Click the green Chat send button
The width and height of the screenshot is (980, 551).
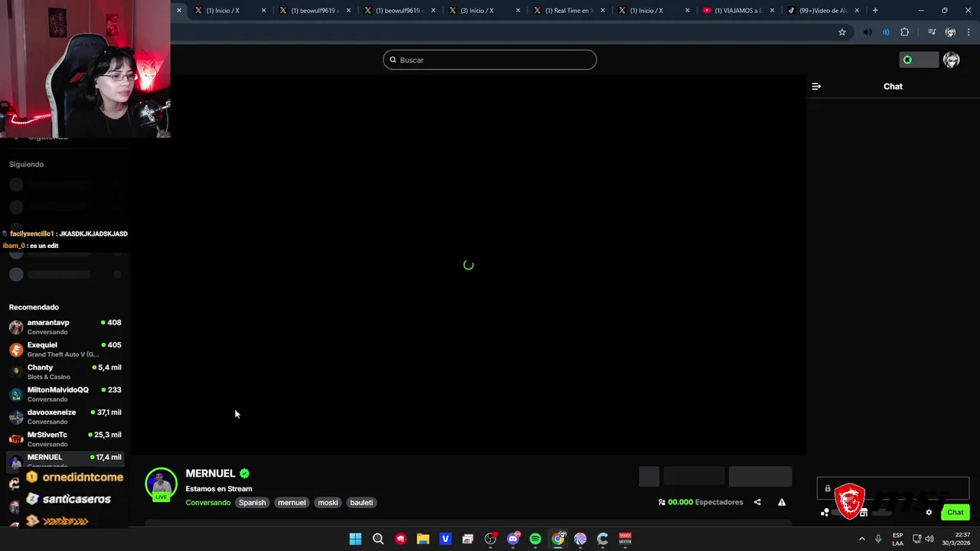(x=955, y=513)
